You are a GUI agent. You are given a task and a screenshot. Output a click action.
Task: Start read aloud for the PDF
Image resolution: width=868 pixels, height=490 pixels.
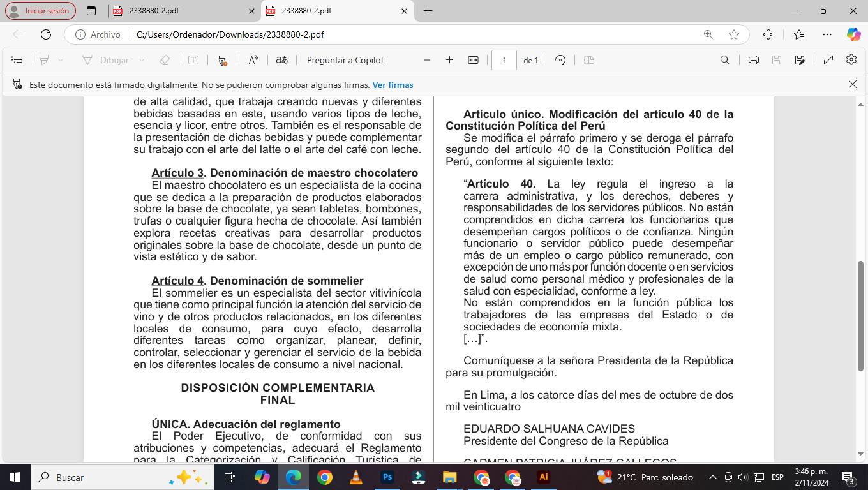pyautogui.click(x=253, y=60)
